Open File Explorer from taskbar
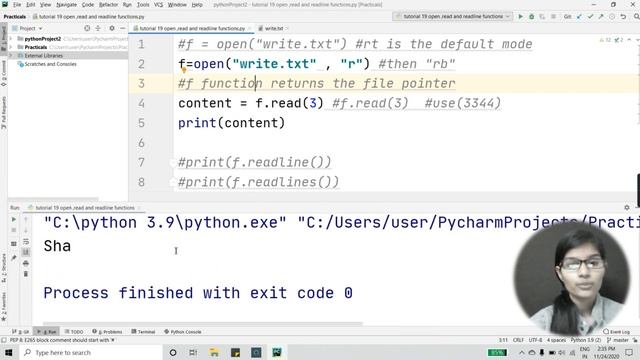Image resolution: width=640 pixels, height=360 pixels. [214, 353]
